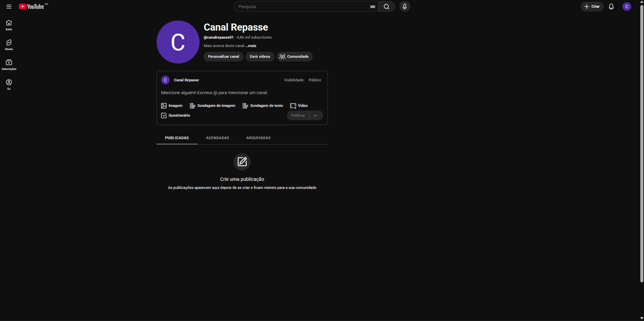Click the Canal Repasse channel title

point(236,27)
